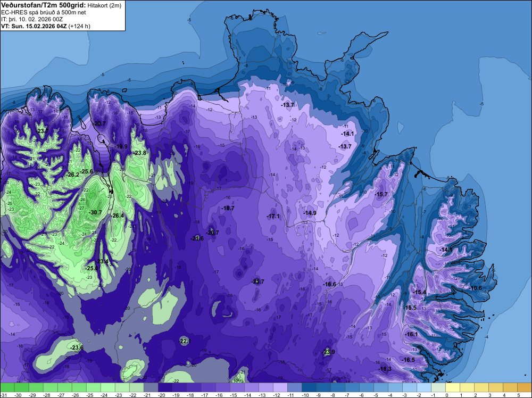Viewport: 532px width, 398px height.
Task: Click the forecast offset '(+124 h)'
Action: [x=79, y=26]
